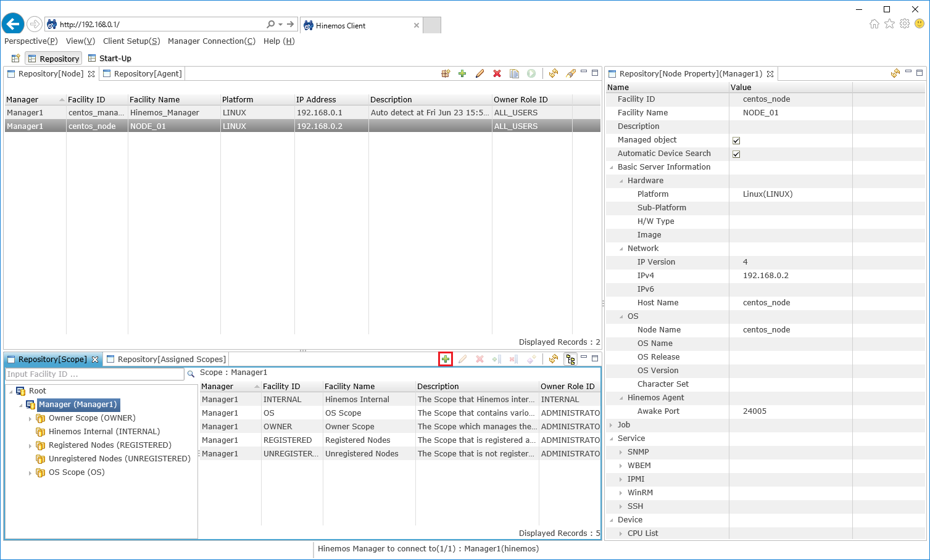The width and height of the screenshot is (930, 560).
Task: Click the node search icon in Repository[Node] toolbar
Action: pyautogui.click(x=446, y=73)
